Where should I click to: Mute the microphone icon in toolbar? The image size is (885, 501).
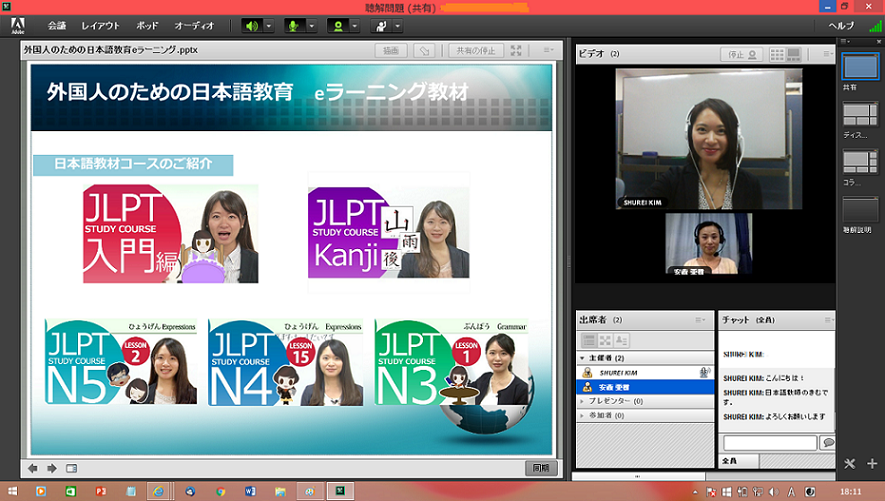pos(294,25)
